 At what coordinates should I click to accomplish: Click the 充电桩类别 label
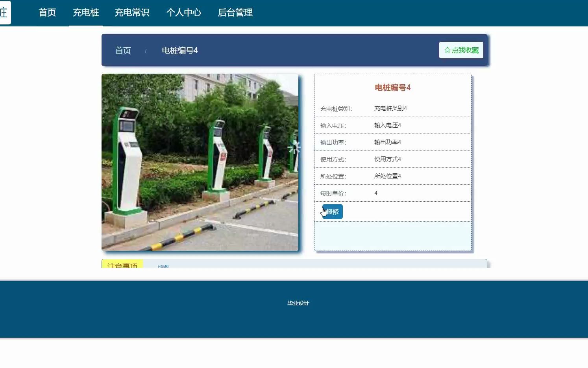336,108
